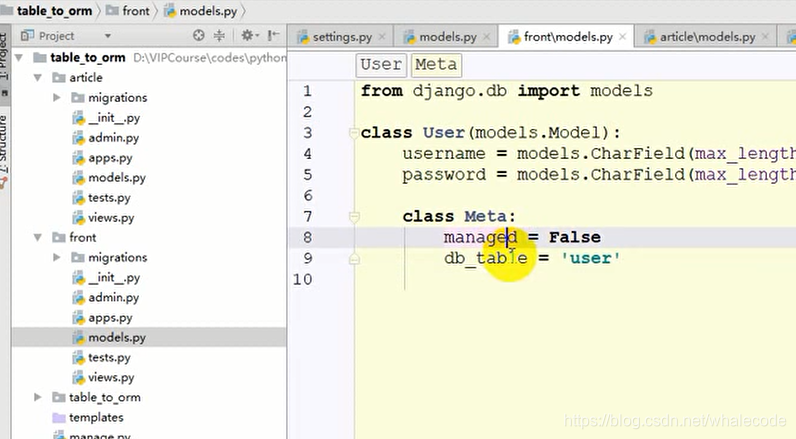
Task: Open the article\models.py tab
Action: 707,37
